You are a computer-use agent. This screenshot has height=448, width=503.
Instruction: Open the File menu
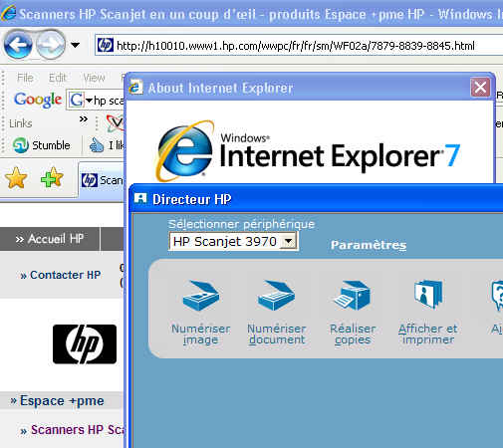pyautogui.click(x=25, y=78)
